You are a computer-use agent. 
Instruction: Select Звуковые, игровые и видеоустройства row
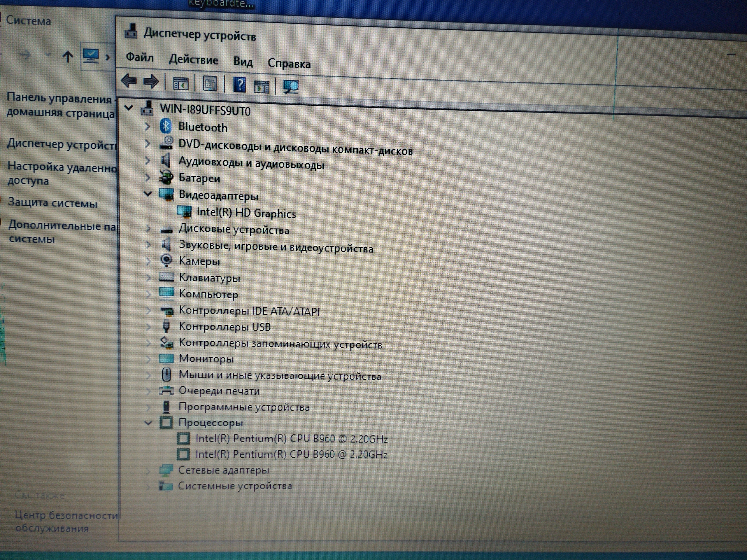click(276, 247)
